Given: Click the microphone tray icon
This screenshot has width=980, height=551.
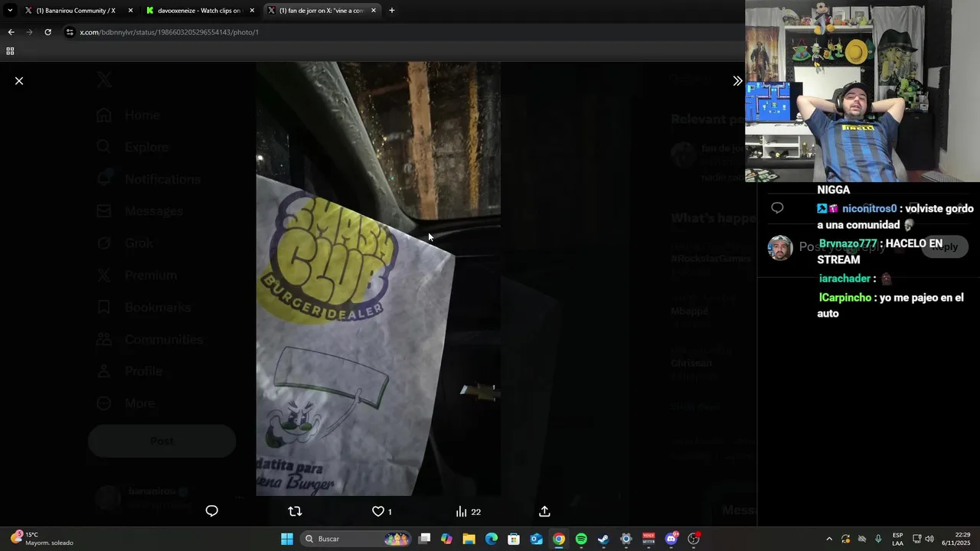Looking at the screenshot, I should [x=878, y=539].
